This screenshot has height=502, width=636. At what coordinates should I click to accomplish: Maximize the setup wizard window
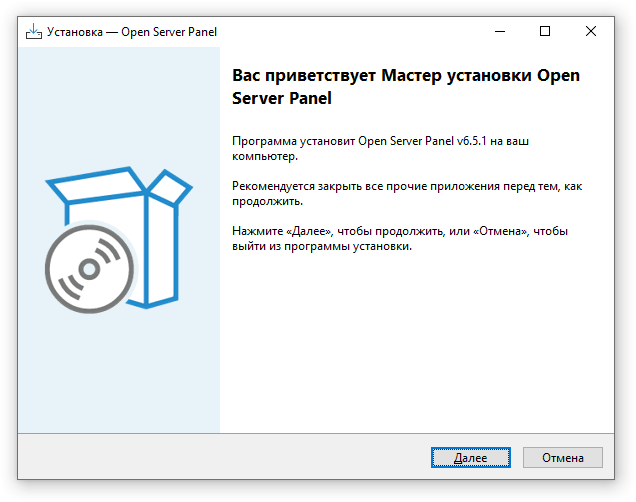(545, 31)
